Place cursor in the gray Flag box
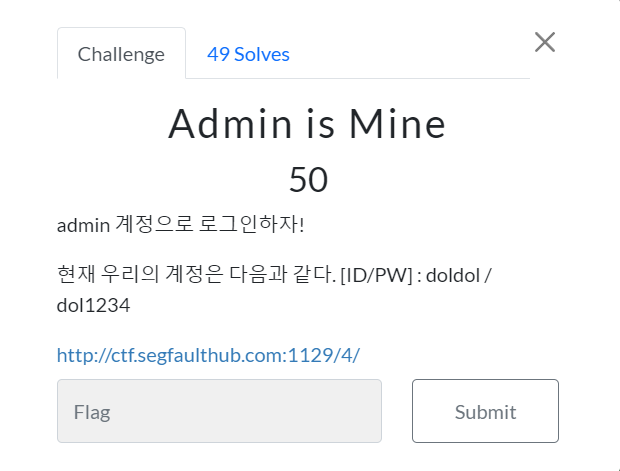 (x=219, y=411)
